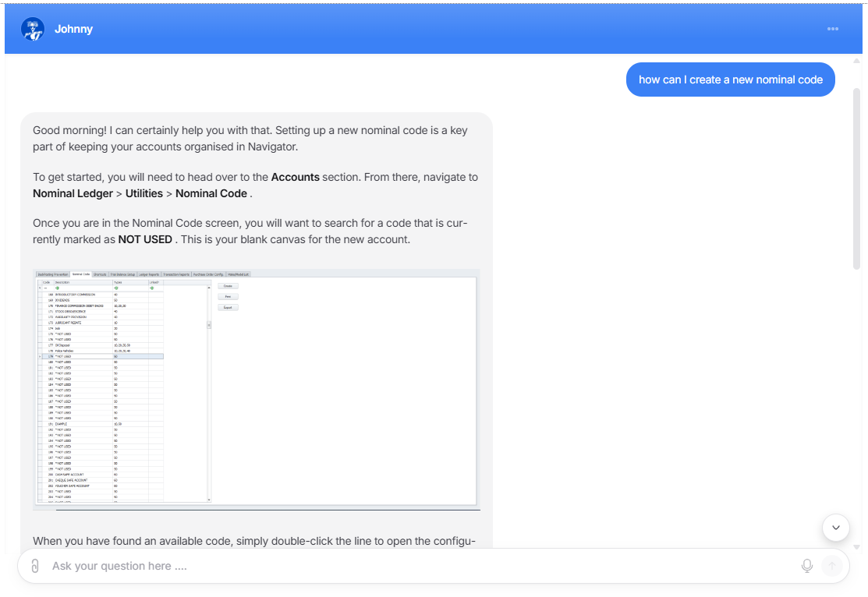
Task: Select Shortcuts tab in the embedded screenshot
Action: click(100, 274)
